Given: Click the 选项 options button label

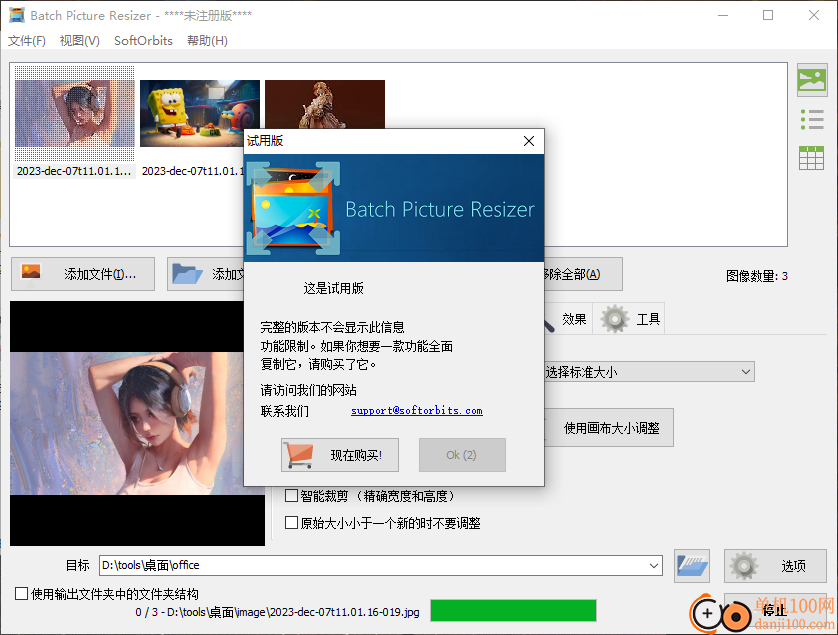Looking at the screenshot, I should pyautogui.click(x=794, y=566).
